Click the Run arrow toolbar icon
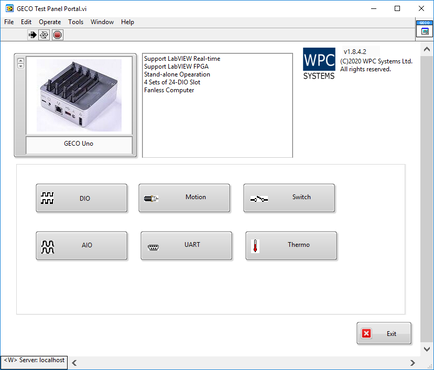Viewport: 434px width, 370px height. 32,35
